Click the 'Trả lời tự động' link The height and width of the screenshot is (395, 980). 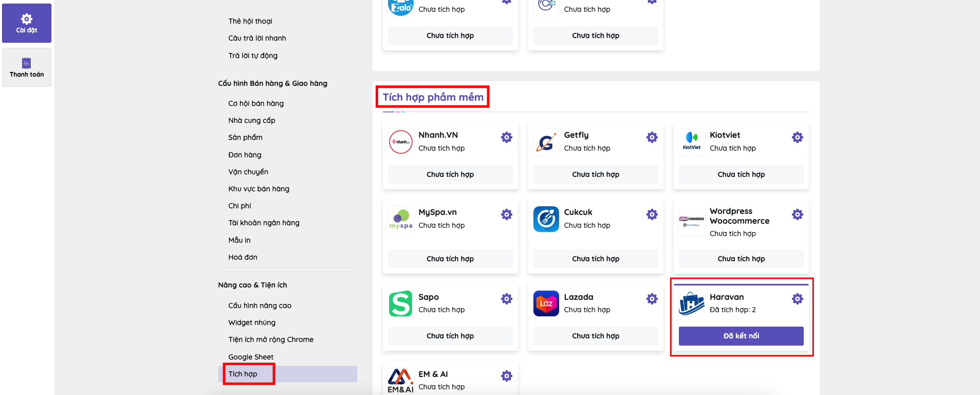(x=253, y=56)
